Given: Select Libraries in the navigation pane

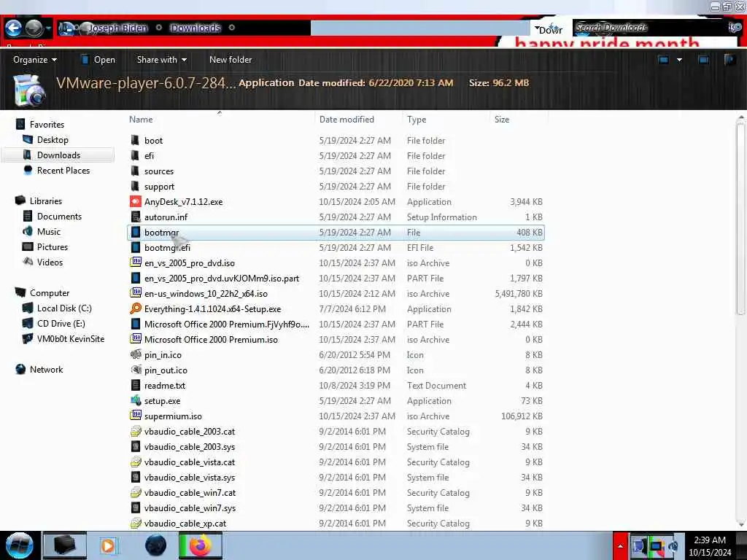Looking at the screenshot, I should click(x=46, y=201).
